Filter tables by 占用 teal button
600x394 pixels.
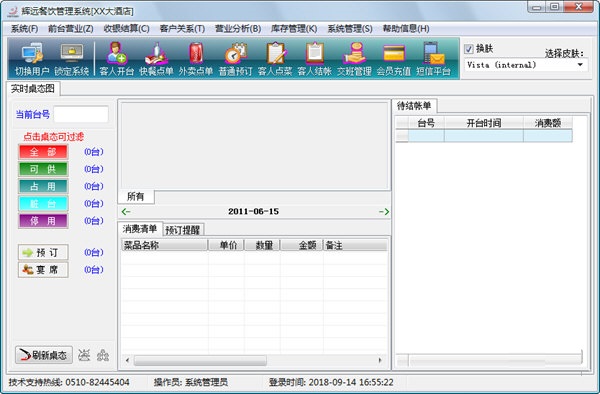pyautogui.click(x=43, y=186)
